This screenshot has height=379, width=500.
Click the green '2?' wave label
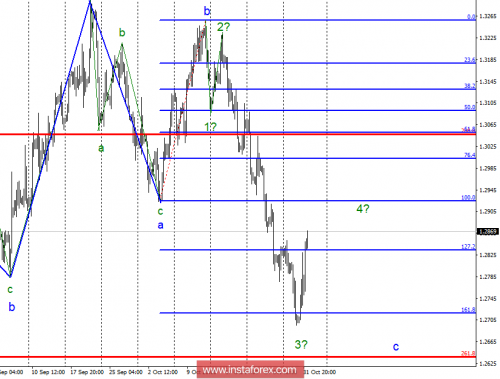[x=223, y=27]
